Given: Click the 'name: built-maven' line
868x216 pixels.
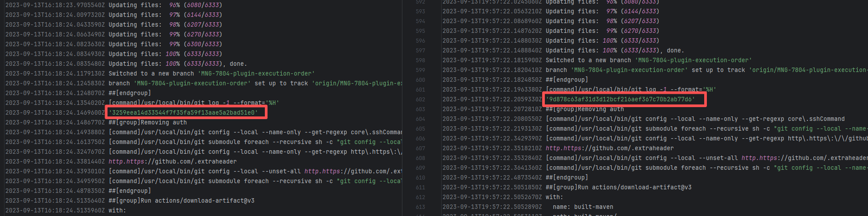Looking at the screenshot, I should [583, 207].
